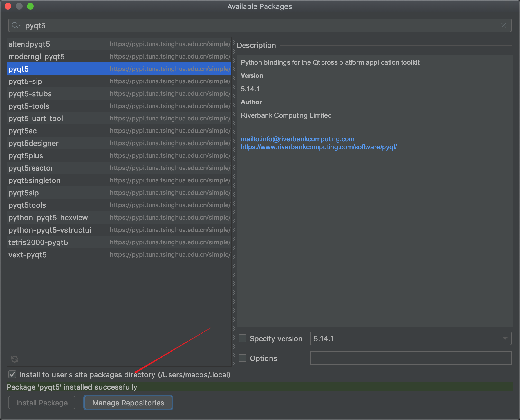520x420 pixels.
Task: Clear the pyqt5 search text
Action: click(503, 25)
